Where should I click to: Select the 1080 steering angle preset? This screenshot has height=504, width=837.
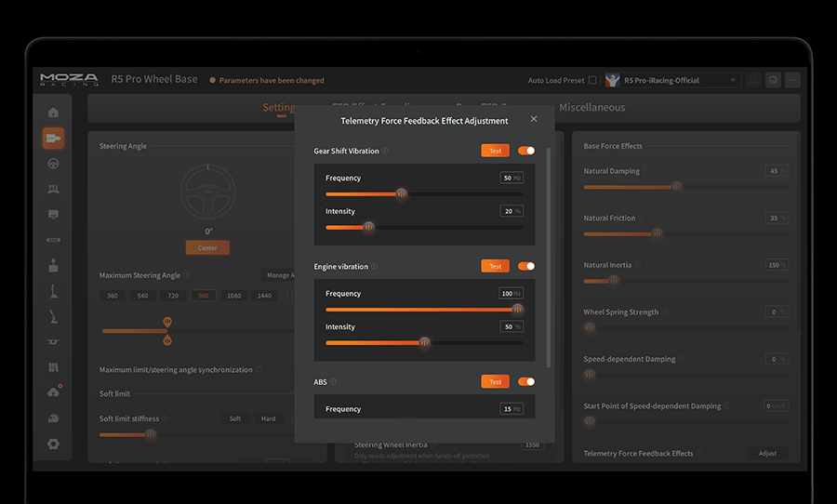[233, 296]
